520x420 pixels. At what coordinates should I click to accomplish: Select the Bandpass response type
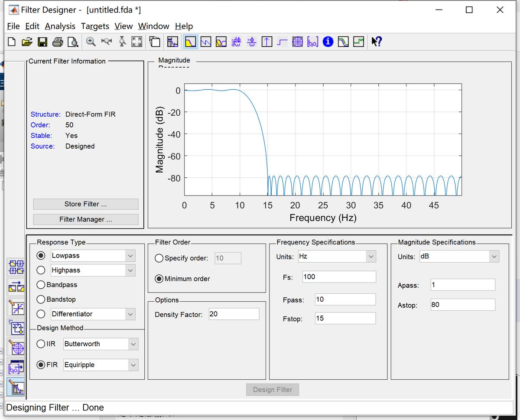point(41,285)
